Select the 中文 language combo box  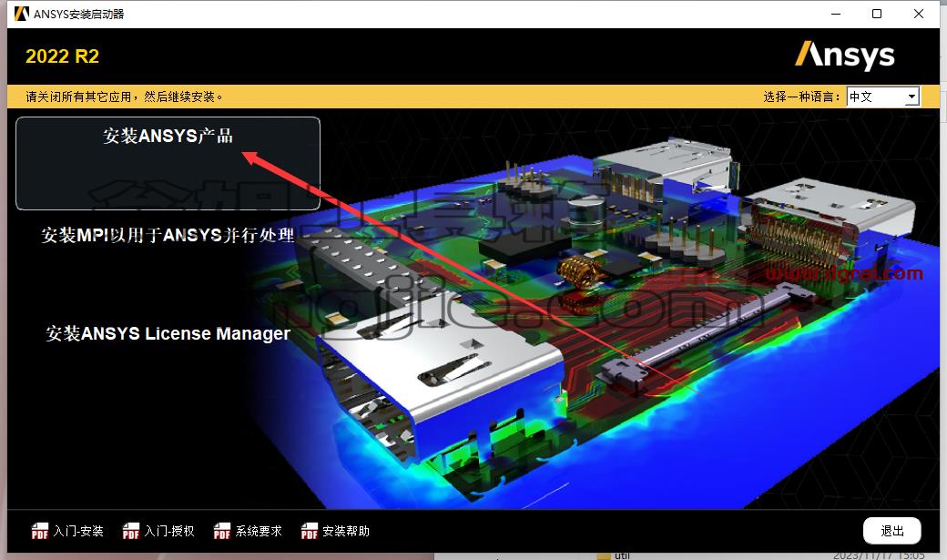pyautogui.click(x=883, y=97)
